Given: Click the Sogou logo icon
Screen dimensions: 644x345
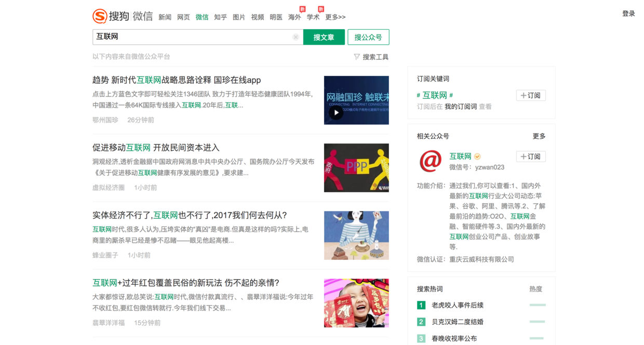Looking at the screenshot, I should coord(100,16).
